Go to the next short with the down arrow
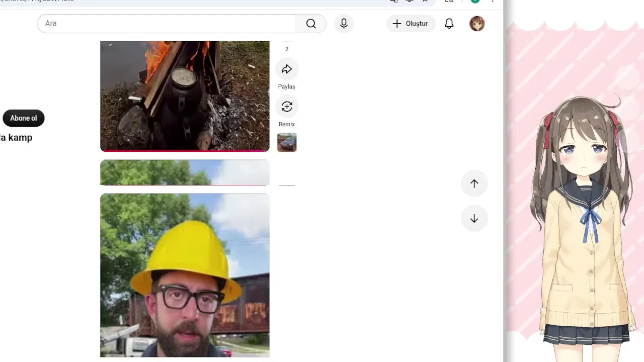The width and height of the screenshot is (644, 362). [x=474, y=219]
